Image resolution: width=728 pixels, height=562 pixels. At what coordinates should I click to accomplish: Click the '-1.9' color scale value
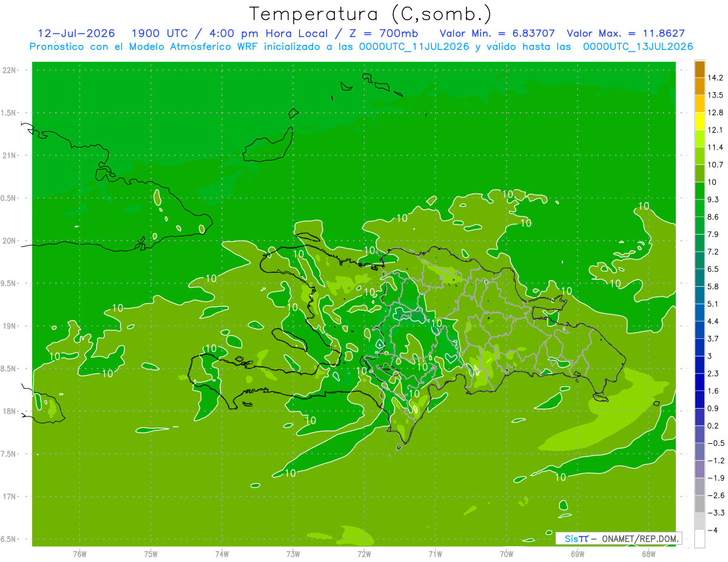click(x=715, y=478)
